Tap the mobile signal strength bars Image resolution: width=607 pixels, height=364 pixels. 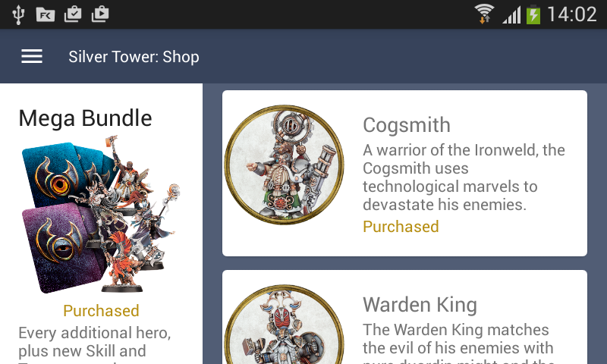pos(511,15)
